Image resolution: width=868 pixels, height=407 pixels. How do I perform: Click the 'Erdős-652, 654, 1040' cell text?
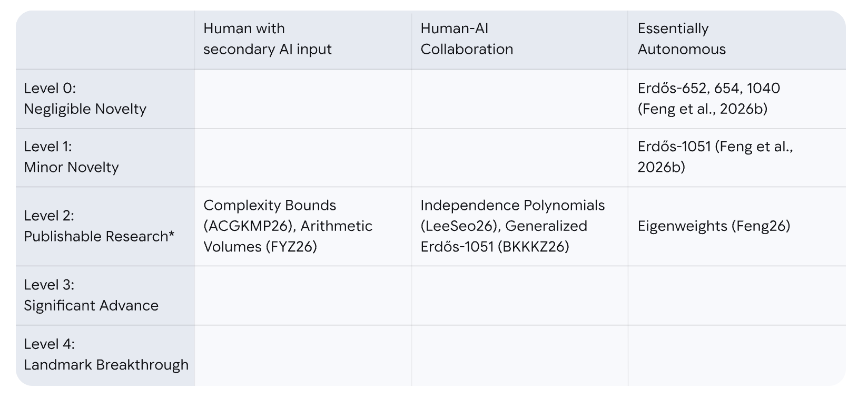point(708,88)
